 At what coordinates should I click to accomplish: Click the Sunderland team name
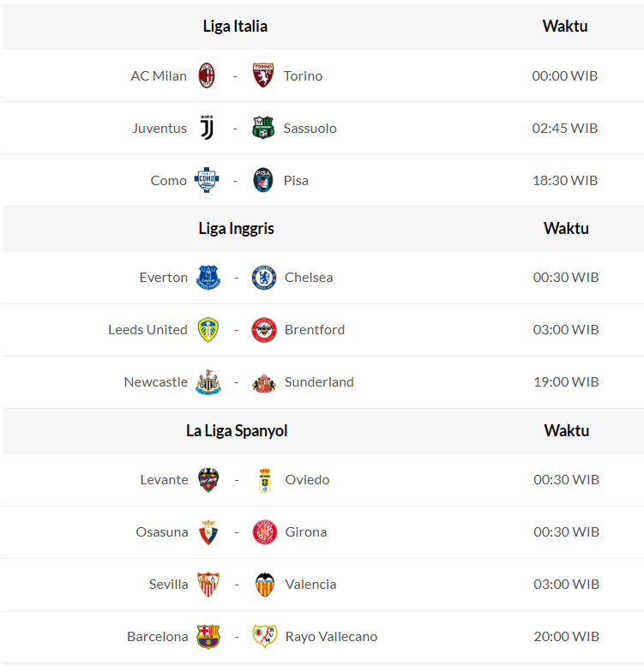[x=319, y=381]
